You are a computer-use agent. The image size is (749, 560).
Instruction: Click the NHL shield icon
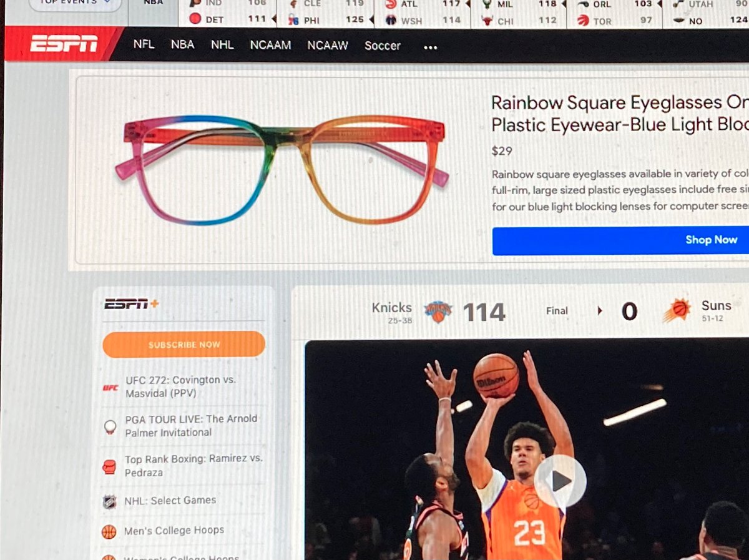[x=109, y=501]
